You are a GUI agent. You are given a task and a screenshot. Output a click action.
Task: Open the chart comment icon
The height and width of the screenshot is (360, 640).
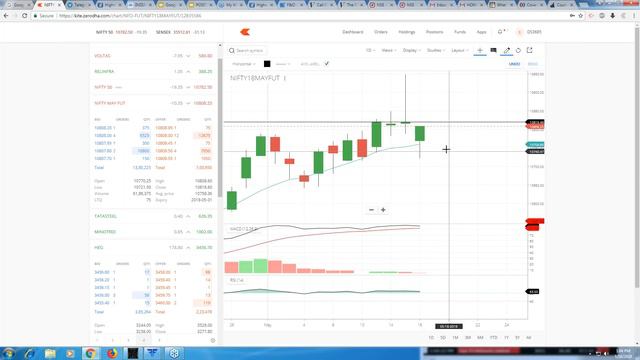(493, 50)
